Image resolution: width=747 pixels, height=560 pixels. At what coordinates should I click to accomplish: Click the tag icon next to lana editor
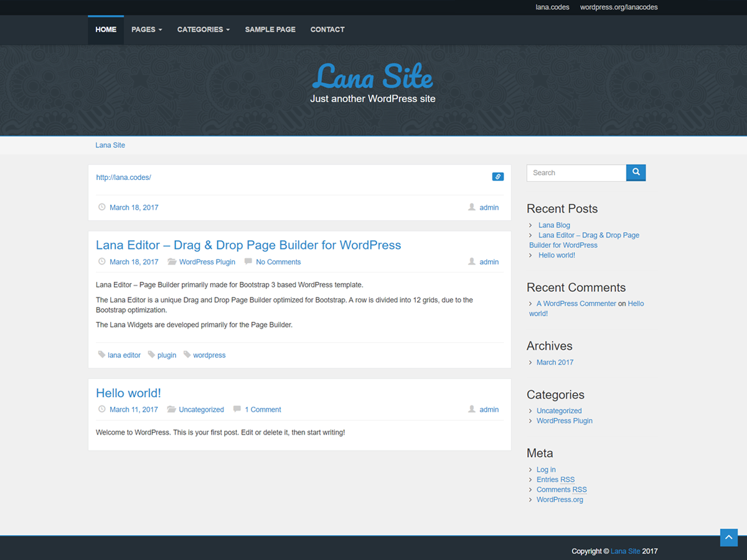pyautogui.click(x=101, y=355)
